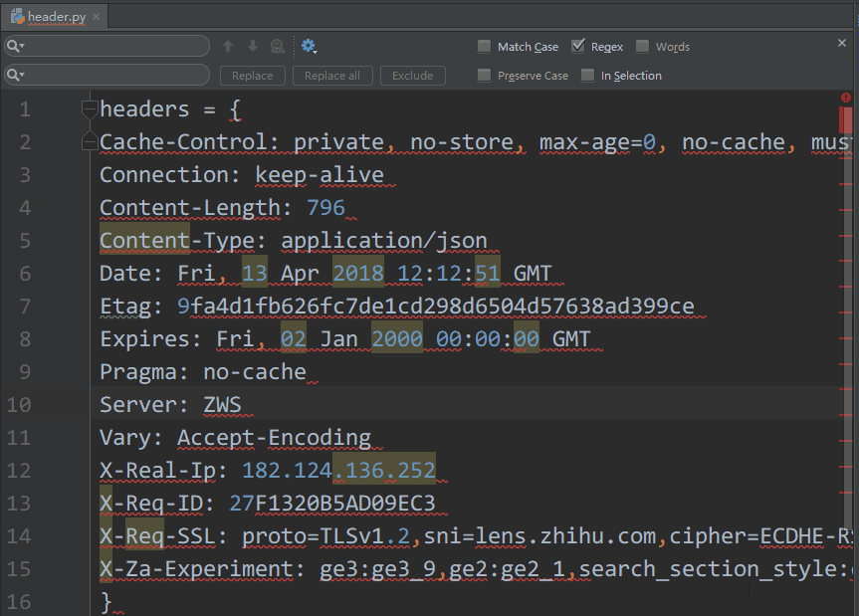Enable the In Selection checkbox
Viewport: 859px width, 616px height.
587,75
